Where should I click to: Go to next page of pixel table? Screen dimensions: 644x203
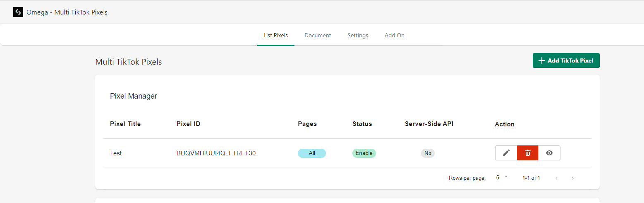pyautogui.click(x=572, y=178)
